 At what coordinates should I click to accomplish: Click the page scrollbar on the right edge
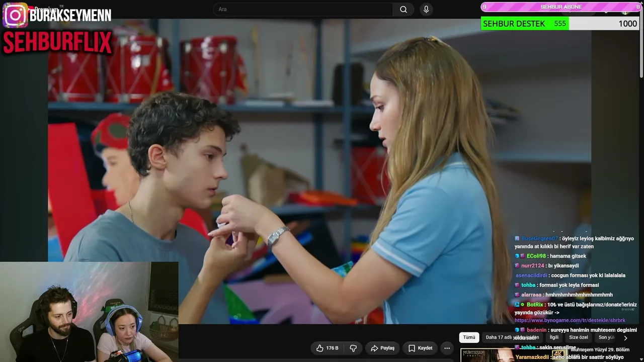pos(641,40)
